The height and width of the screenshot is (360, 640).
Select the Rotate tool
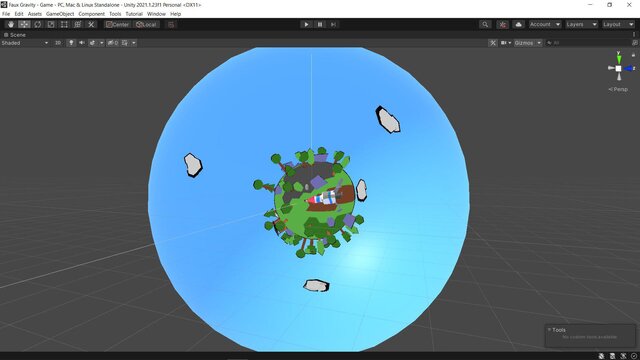38,24
